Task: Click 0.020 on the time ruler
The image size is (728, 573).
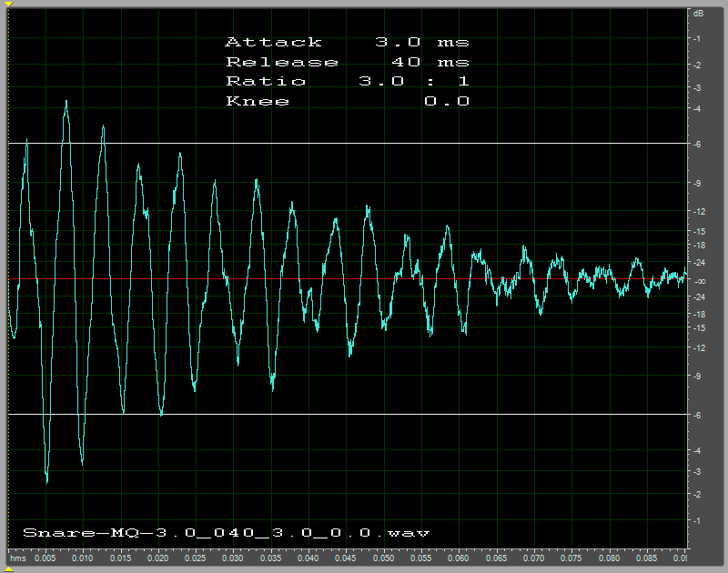Action: pyautogui.click(x=158, y=557)
